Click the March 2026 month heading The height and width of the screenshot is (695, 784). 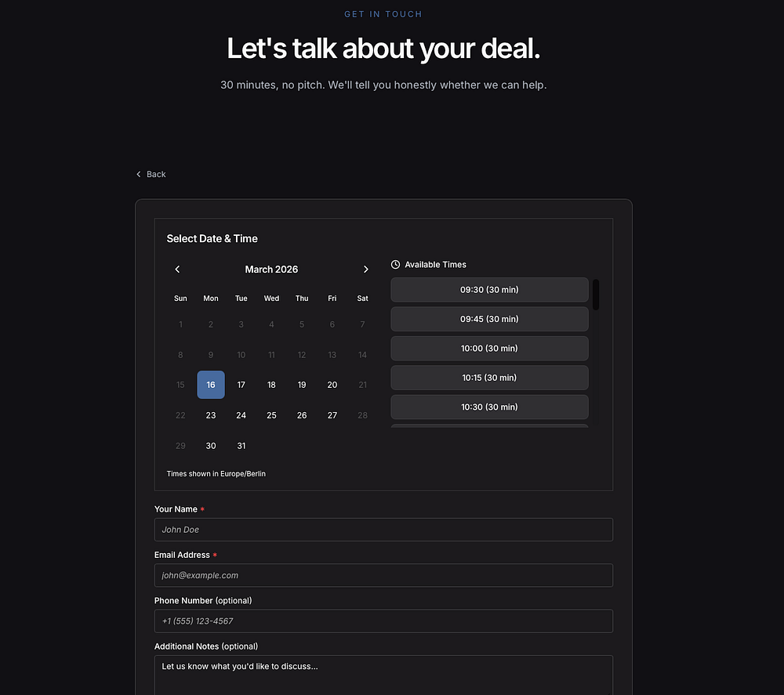click(271, 270)
